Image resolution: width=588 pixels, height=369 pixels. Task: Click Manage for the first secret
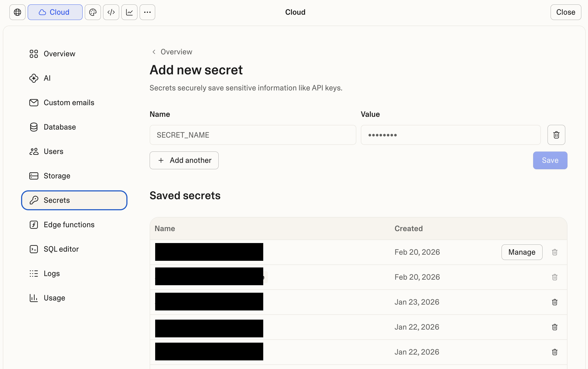pyautogui.click(x=522, y=252)
